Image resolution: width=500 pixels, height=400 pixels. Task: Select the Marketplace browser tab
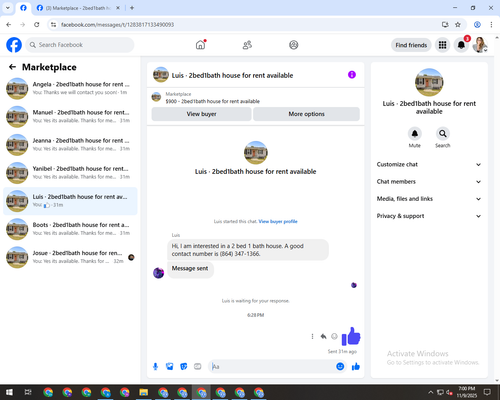pos(78,8)
